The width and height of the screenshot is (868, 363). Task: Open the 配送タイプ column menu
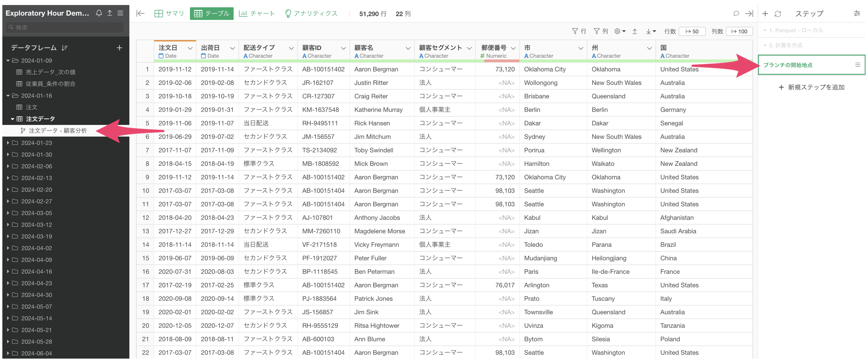tap(291, 48)
